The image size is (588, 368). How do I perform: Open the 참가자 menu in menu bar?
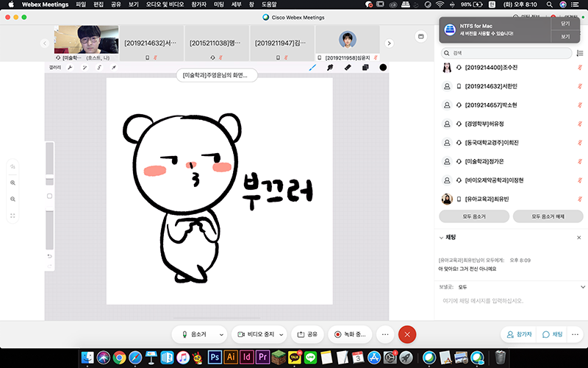click(x=198, y=4)
